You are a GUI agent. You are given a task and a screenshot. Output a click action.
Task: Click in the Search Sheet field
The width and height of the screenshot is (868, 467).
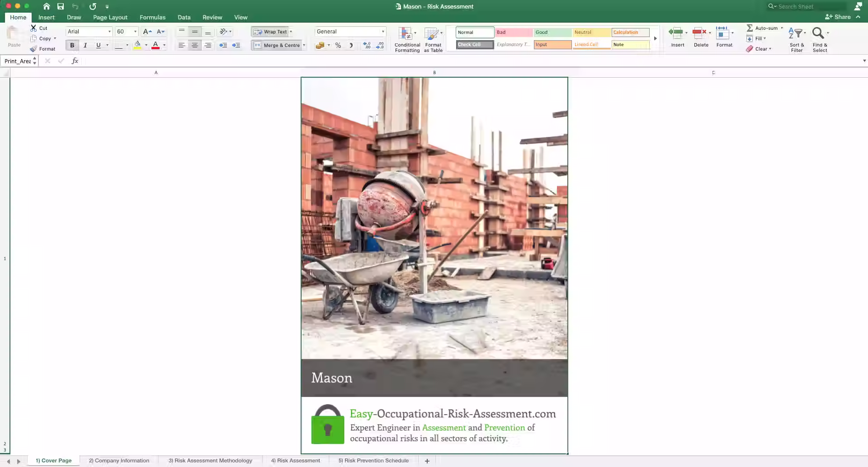(809, 6)
